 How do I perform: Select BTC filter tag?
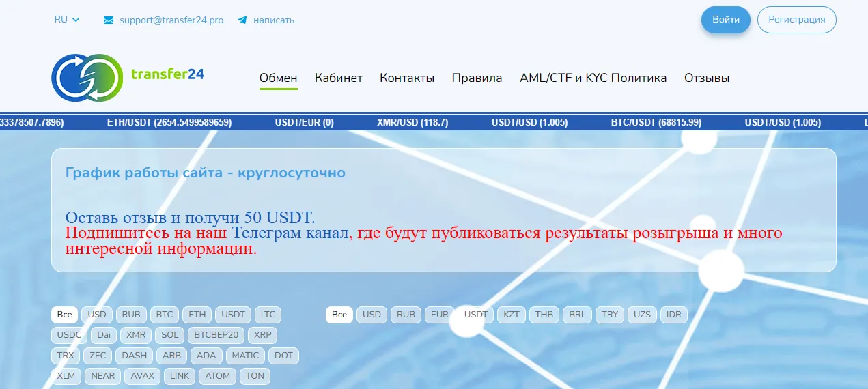point(165,315)
